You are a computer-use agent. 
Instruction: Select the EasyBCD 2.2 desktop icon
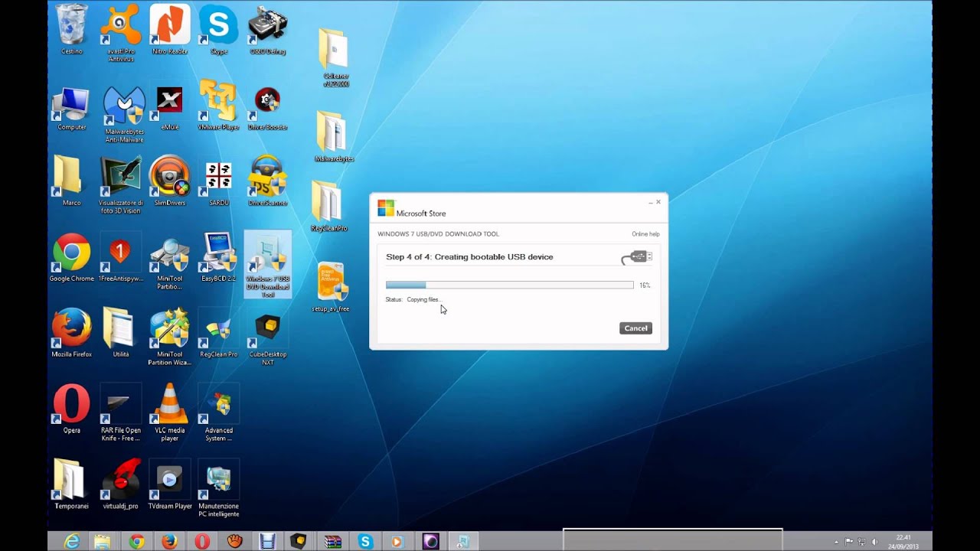pyautogui.click(x=218, y=257)
